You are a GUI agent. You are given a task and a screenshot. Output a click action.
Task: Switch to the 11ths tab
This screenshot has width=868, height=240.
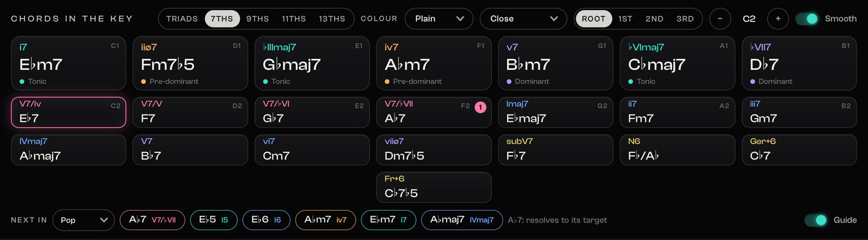293,18
